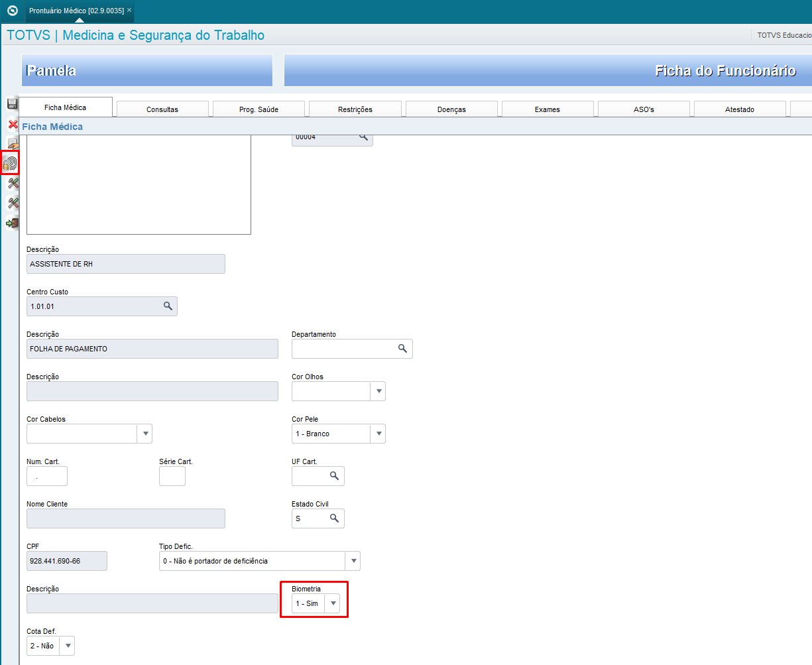Open the Tipo Defic. dropdown
This screenshot has height=665, width=812.
pos(353,561)
